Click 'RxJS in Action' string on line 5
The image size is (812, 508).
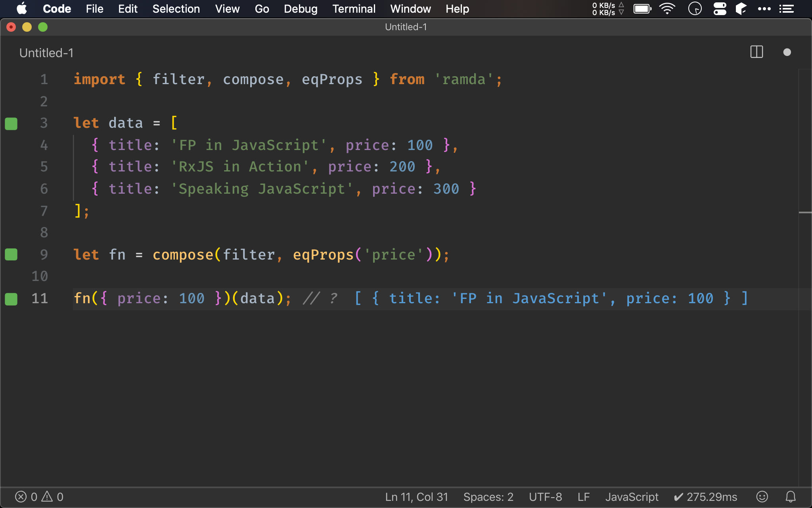239,167
